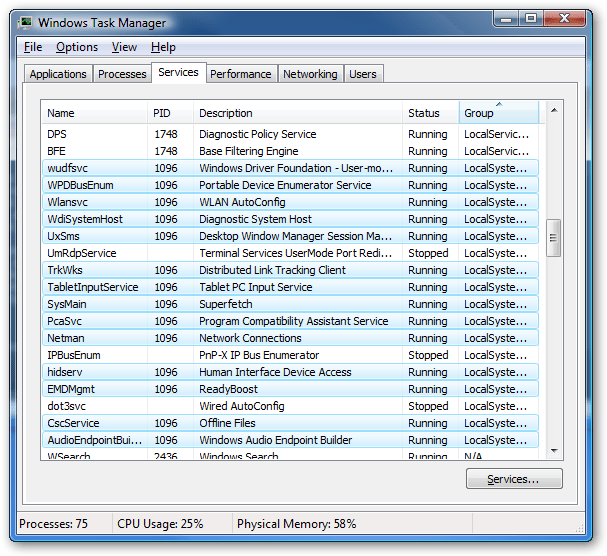Image resolution: width=607 pixels, height=556 pixels.
Task: Open the View menu
Action: tap(124, 47)
